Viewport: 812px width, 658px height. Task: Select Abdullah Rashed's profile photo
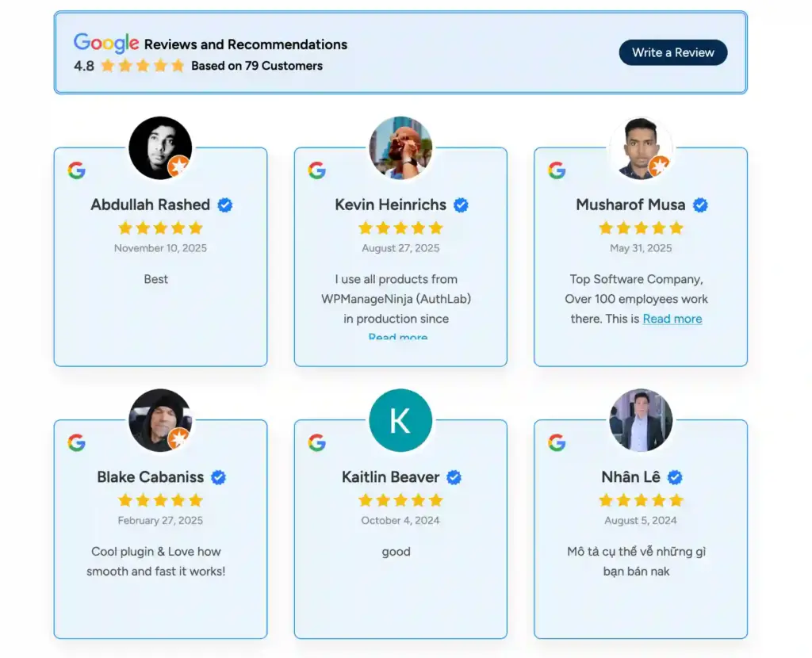click(160, 147)
